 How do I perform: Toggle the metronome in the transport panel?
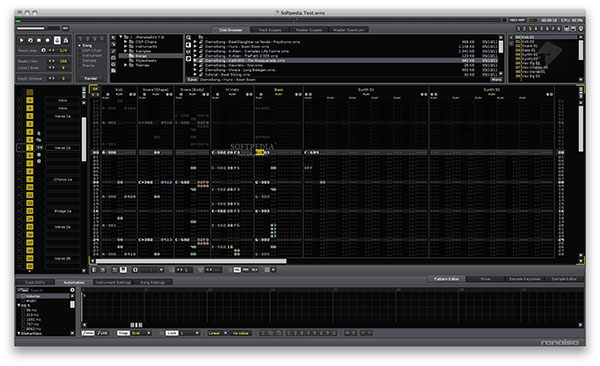pyautogui.click(x=65, y=40)
